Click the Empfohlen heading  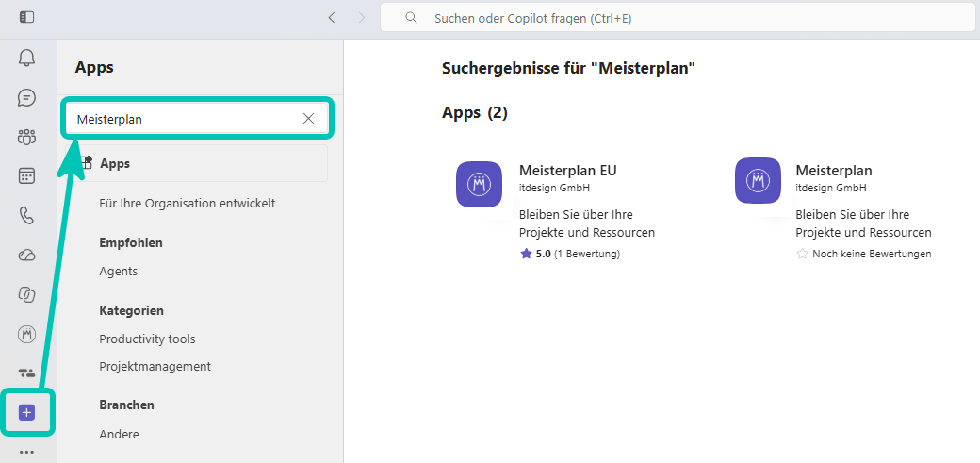pos(131,242)
